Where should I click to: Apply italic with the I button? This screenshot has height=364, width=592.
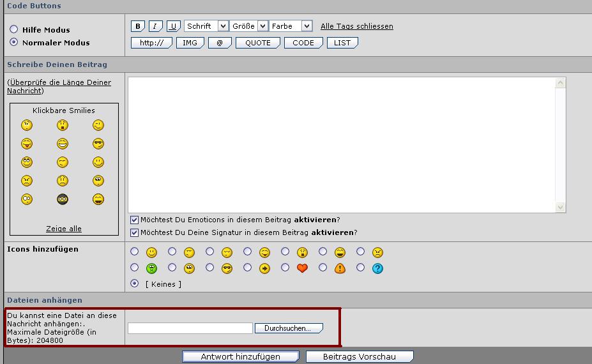coord(156,26)
